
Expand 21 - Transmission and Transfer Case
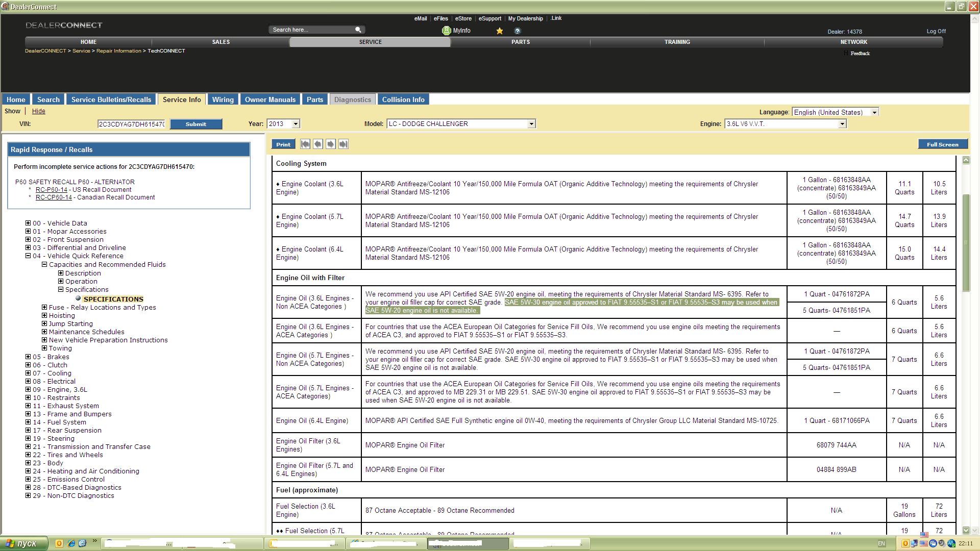point(28,446)
